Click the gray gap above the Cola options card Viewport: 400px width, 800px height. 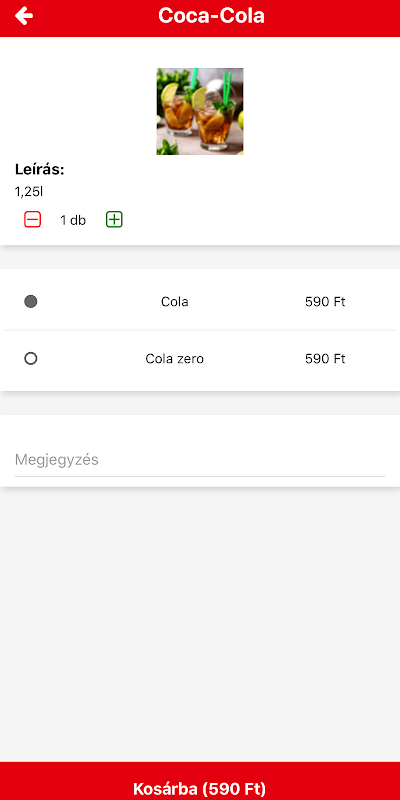tap(200, 258)
